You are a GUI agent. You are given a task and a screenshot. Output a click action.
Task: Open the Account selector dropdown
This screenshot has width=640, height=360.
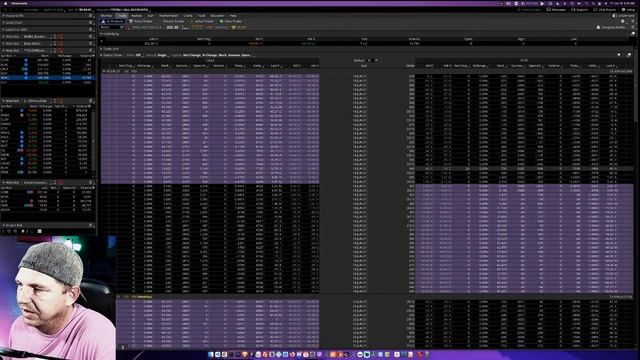[x=129, y=9]
